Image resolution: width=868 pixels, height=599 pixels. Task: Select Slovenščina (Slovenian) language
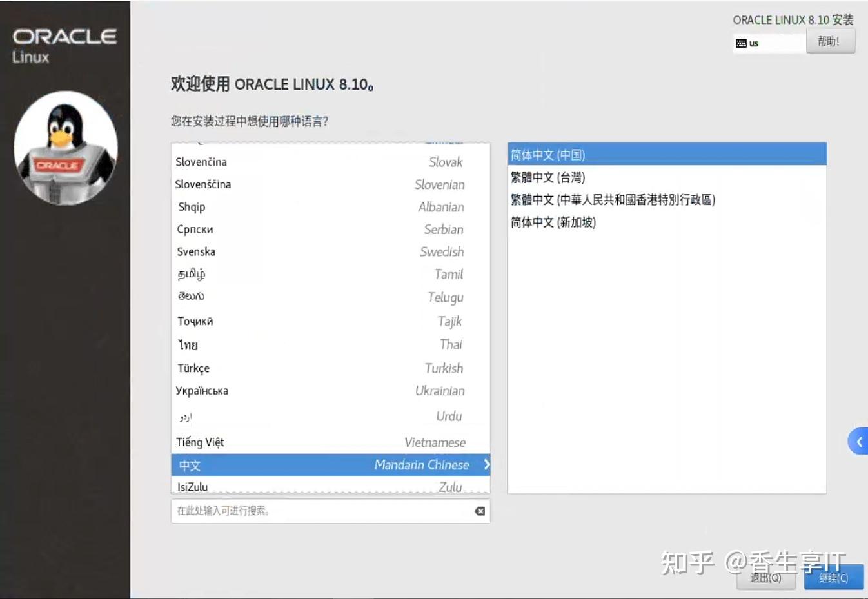(x=331, y=184)
